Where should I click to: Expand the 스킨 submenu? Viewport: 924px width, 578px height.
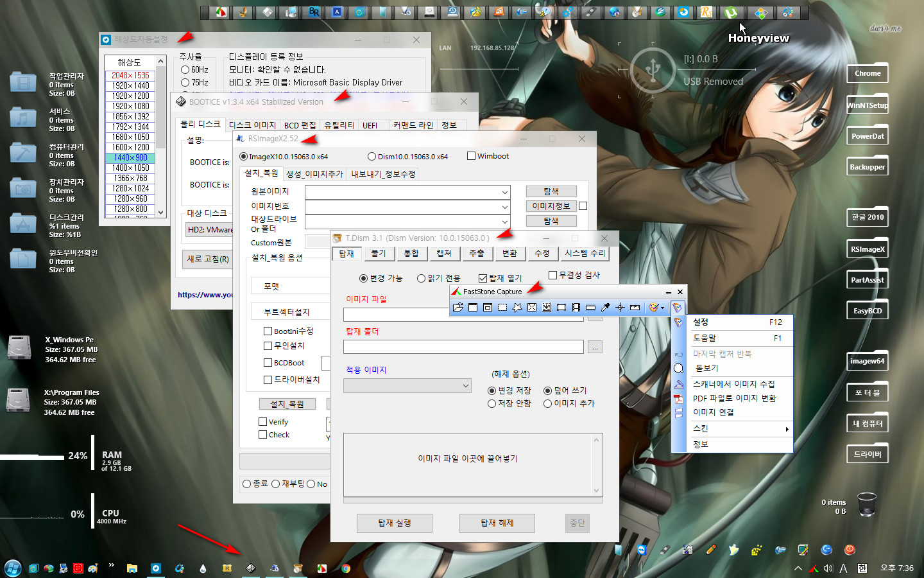738,428
